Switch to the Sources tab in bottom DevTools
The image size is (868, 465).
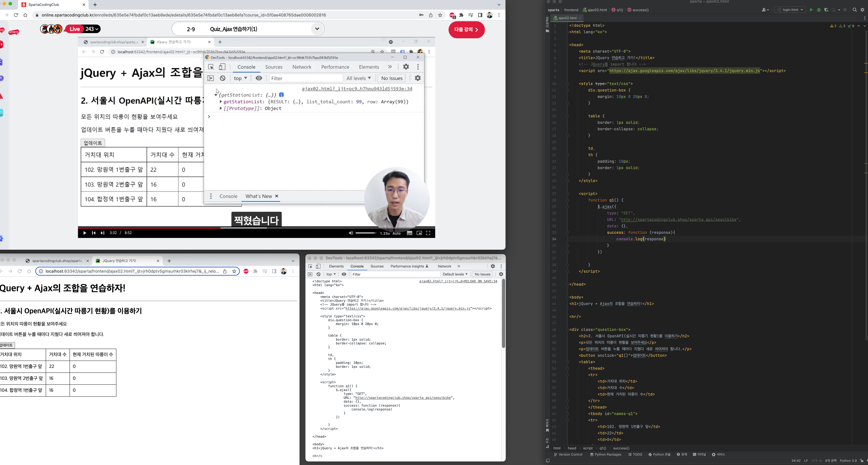coord(377,266)
